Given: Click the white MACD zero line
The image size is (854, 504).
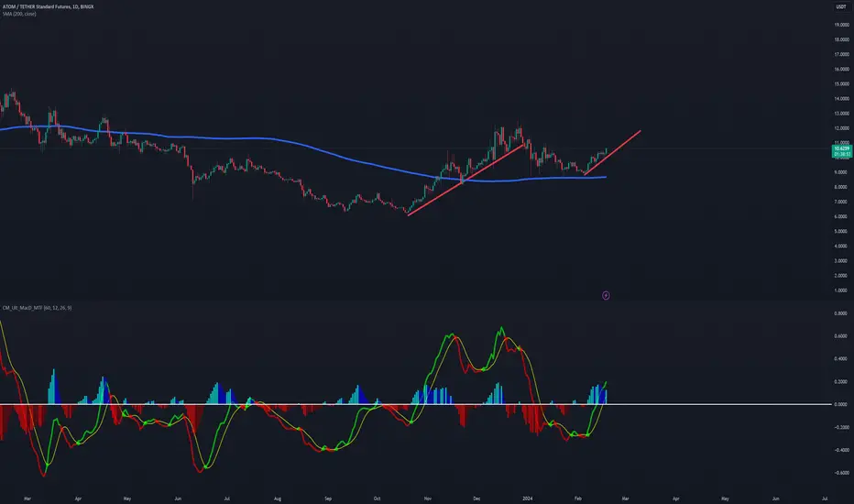Looking at the screenshot, I should [x=416, y=404].
